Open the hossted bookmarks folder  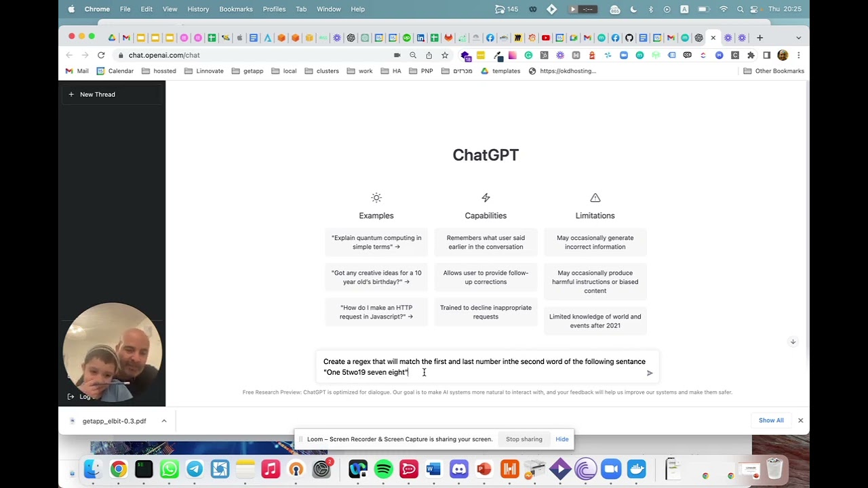click(x=159, y=70)
